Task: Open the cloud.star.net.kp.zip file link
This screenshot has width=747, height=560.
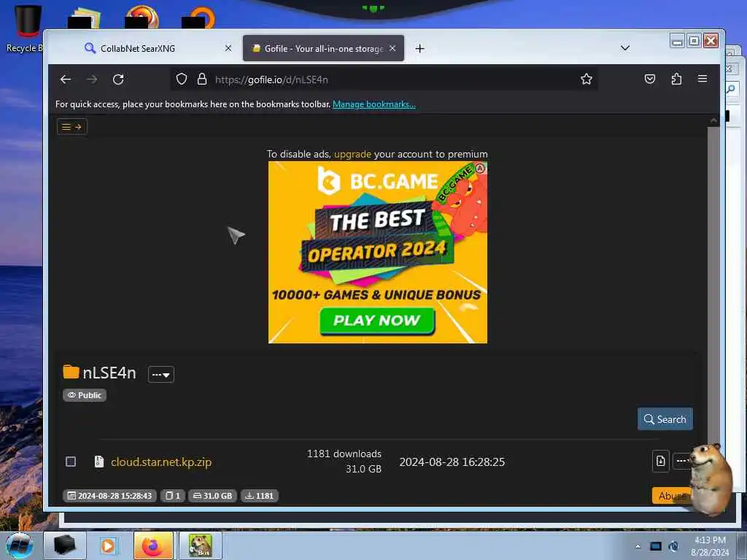Action: coord(161,462)
